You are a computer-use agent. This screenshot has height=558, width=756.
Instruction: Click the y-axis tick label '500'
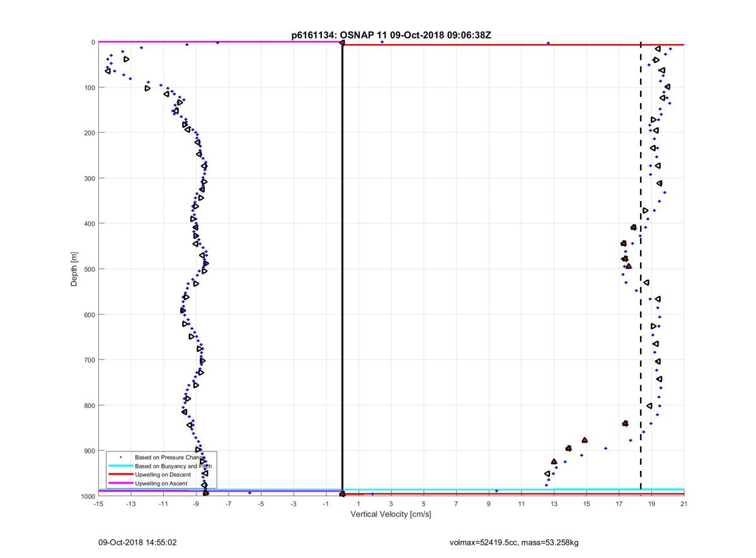click(x=89, y=269)
